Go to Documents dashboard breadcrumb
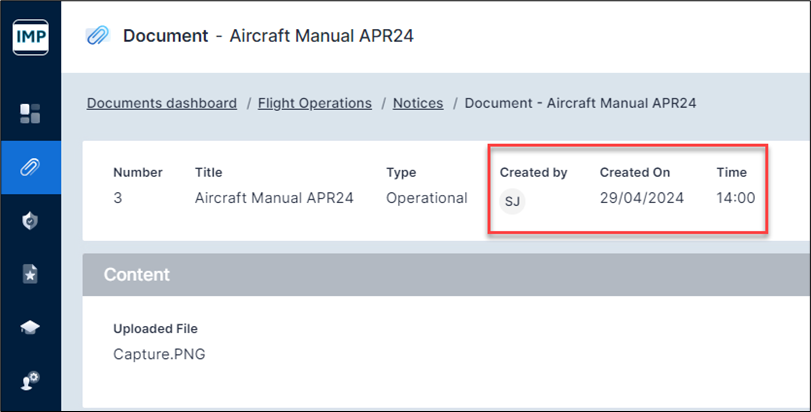811x412 pixels. [x=162, y=103]
